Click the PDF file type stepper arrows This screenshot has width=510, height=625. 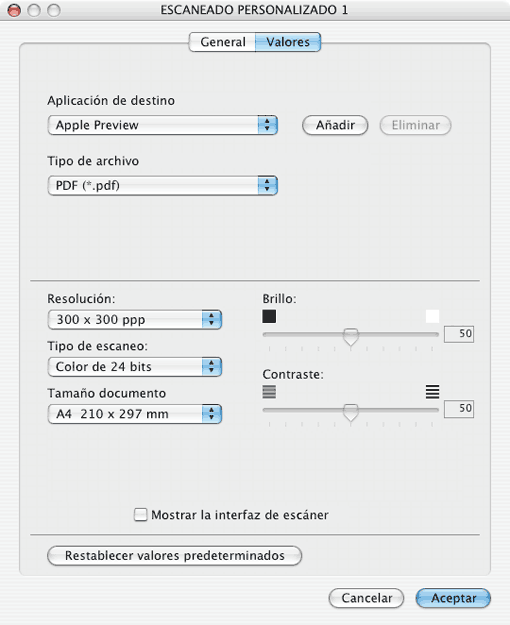267,186
